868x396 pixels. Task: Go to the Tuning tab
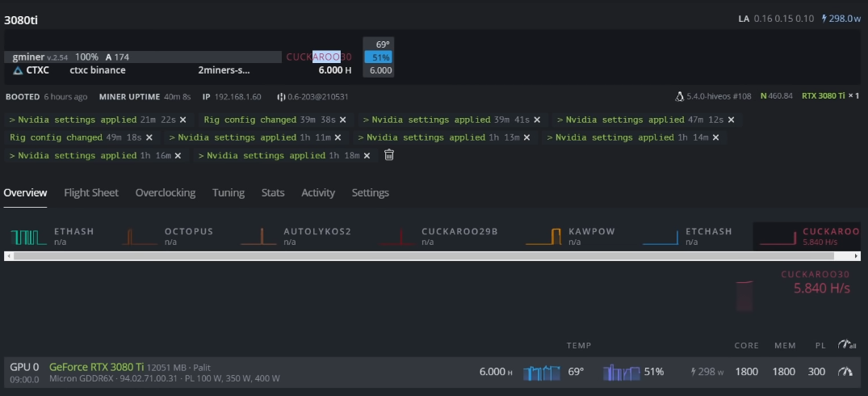228,192
